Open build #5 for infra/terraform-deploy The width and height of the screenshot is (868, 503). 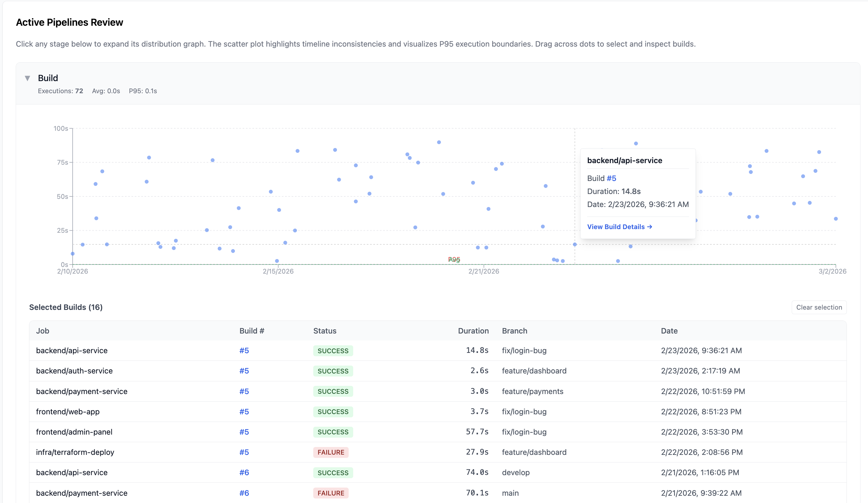244,452
